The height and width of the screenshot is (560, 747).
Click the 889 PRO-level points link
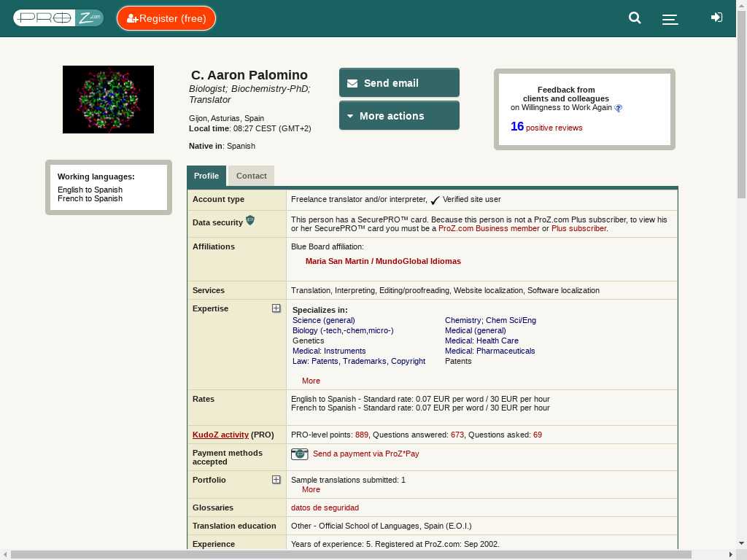[362, 435]
